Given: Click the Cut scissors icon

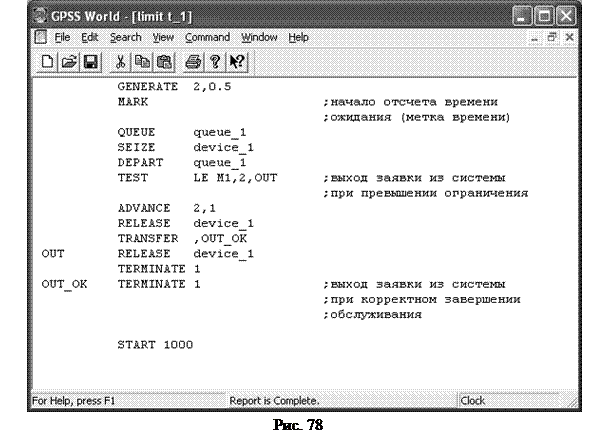Looking at the screenshot, I should (120, 62).
